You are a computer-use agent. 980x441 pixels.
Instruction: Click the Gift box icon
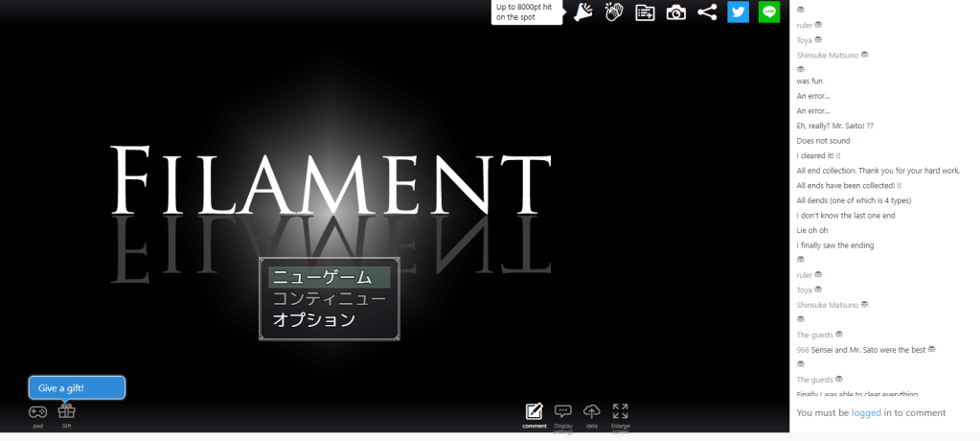click(x=66, y=412)
